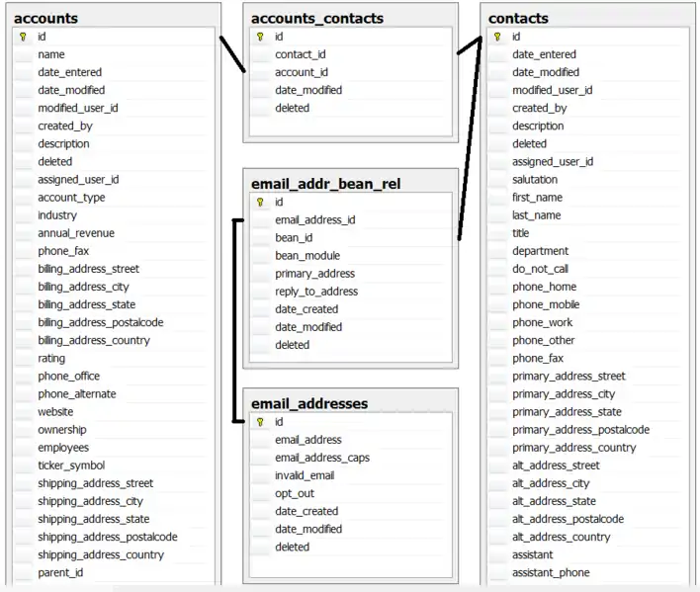Click the key icon in email_addresses table
The height and width of the screenshot is (592, 700).
click(x=260, y=422)
